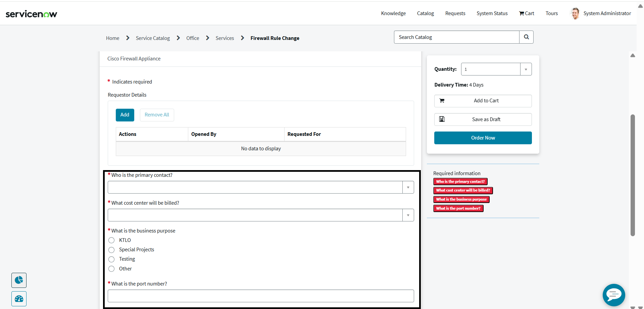644x309 pixels.
Task: Go to System Status page
Action: [x=492, y=13]
